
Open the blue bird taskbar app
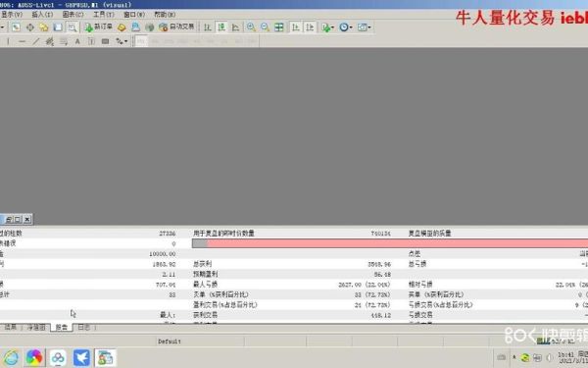pyautogui.click(x=81, y=357)
